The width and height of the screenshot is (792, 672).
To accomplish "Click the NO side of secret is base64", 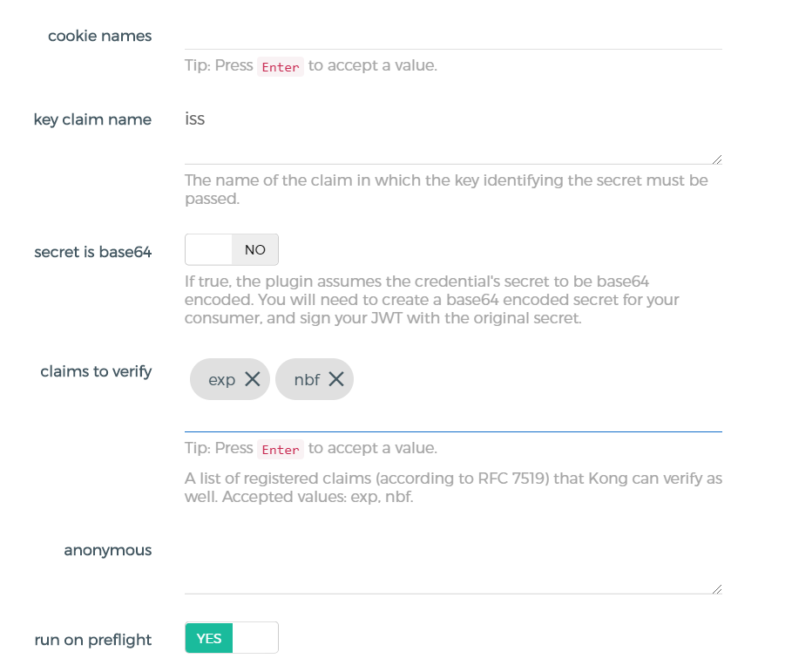I will coord(254,249).
